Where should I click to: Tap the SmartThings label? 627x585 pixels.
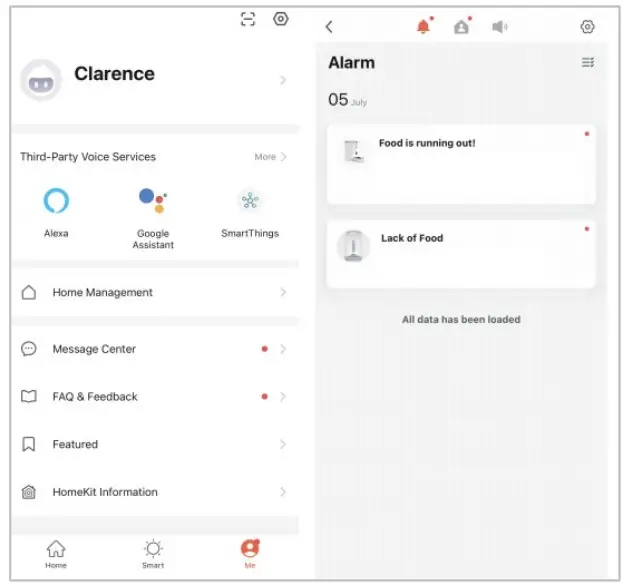tap(250, 233)
